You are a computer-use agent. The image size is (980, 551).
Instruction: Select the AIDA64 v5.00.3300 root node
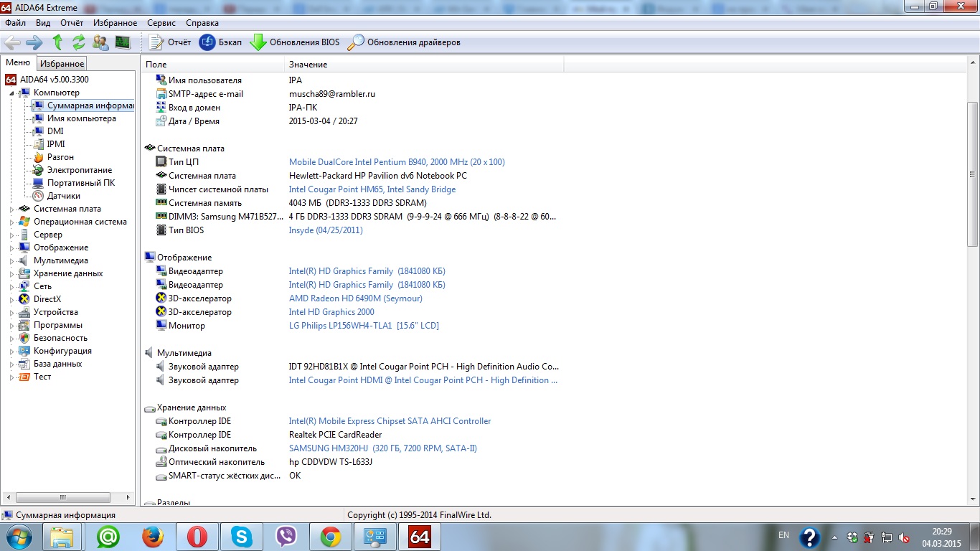coord(55,80)
